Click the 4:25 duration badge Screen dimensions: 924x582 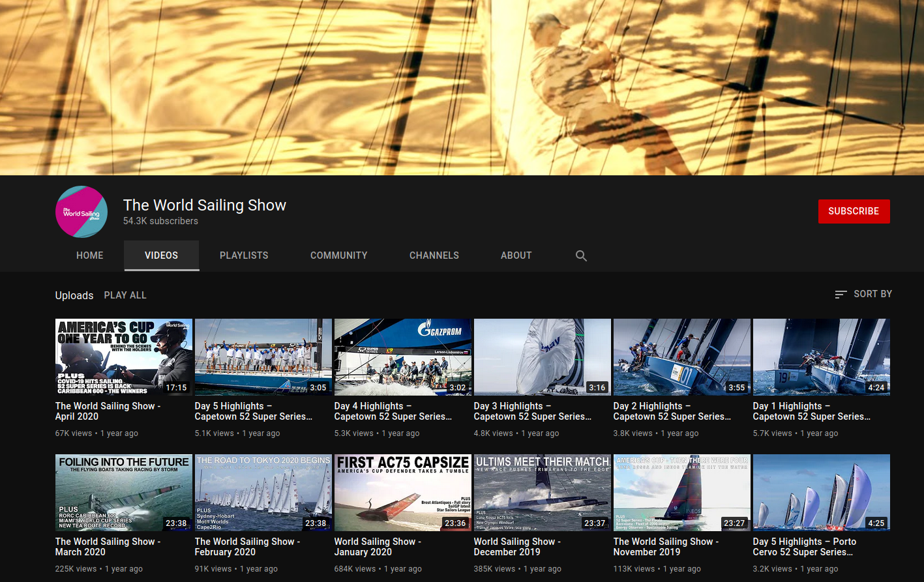click(876, 523)
